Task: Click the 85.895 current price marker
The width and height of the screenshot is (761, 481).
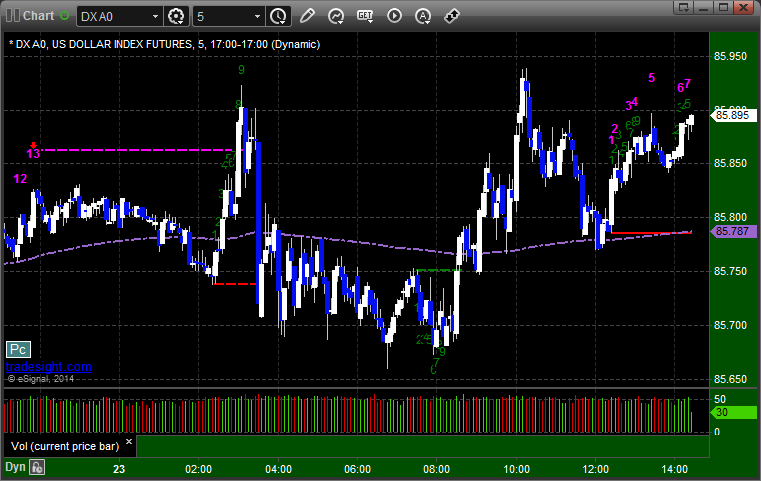Action: pos(733,115)
